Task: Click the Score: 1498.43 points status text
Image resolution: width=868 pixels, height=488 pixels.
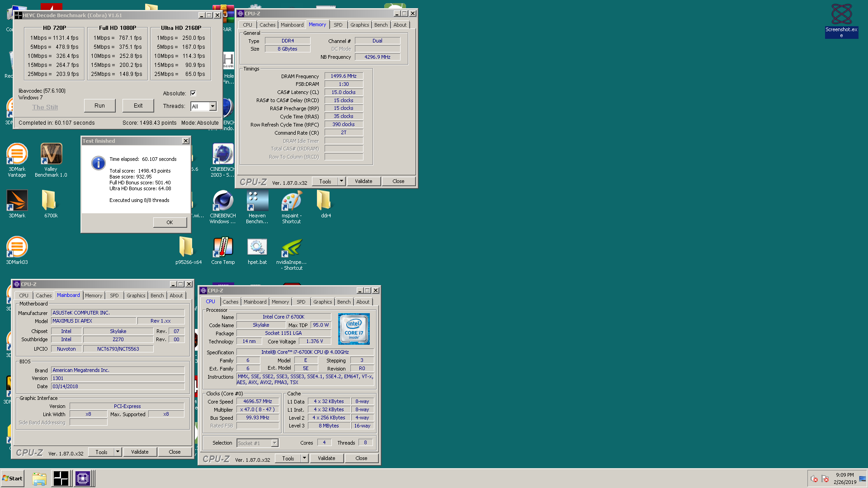Action: [x=150, y=123]
